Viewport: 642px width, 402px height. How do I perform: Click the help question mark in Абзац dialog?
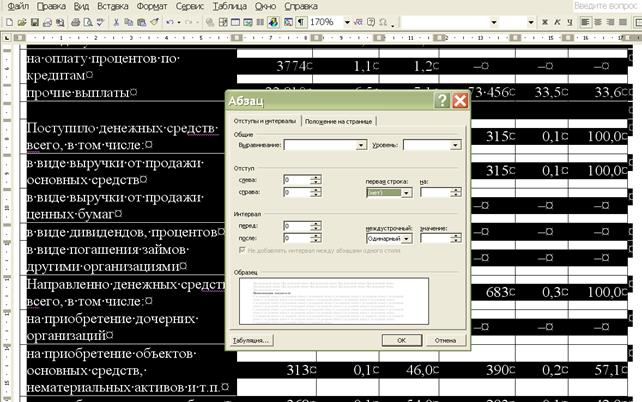(441, 101)
